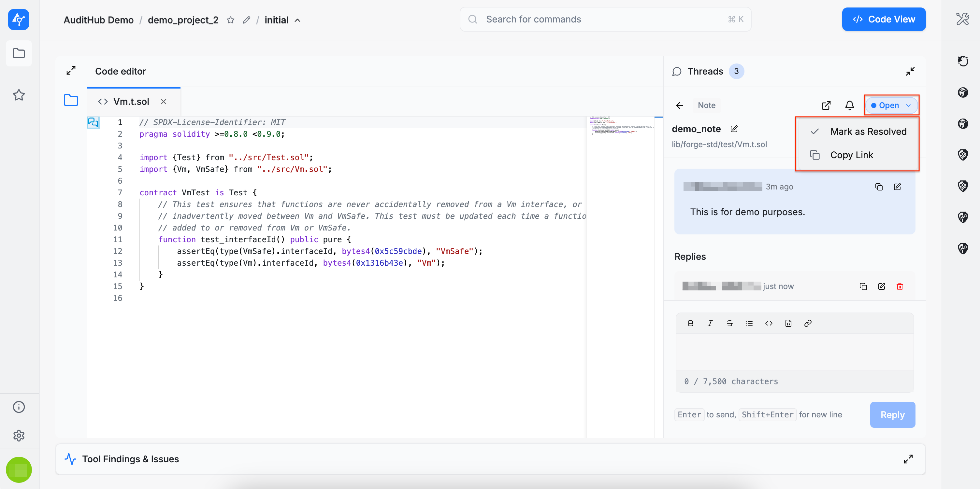The height and width of the screenshot is (489, 980).
Task: Expand Tool Findings & Issues panel
Action: [908, 459]
